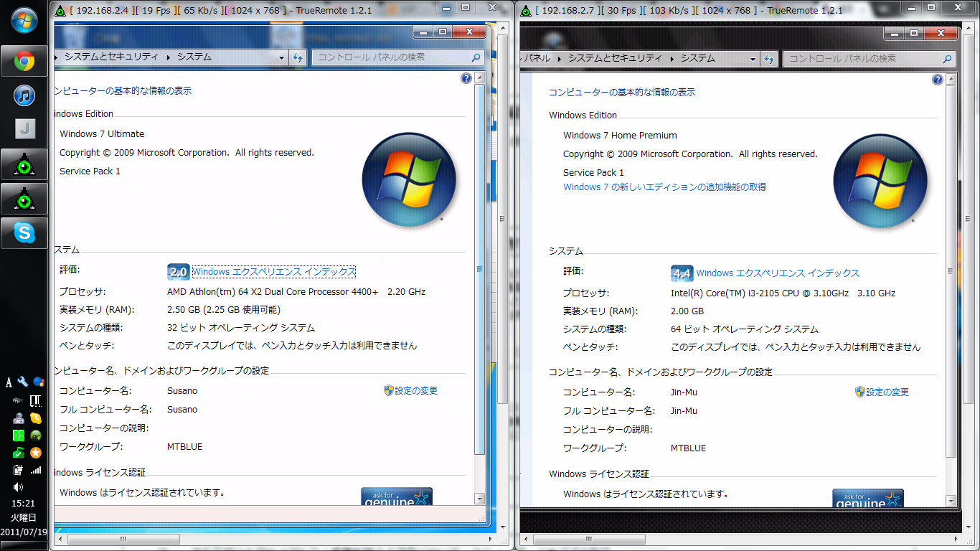Select システムとセキュリティ breadcrumb in 192.168.2.7 window
Image resolution: width=980 pixels, height=551 pixels.
coord(616,59)
